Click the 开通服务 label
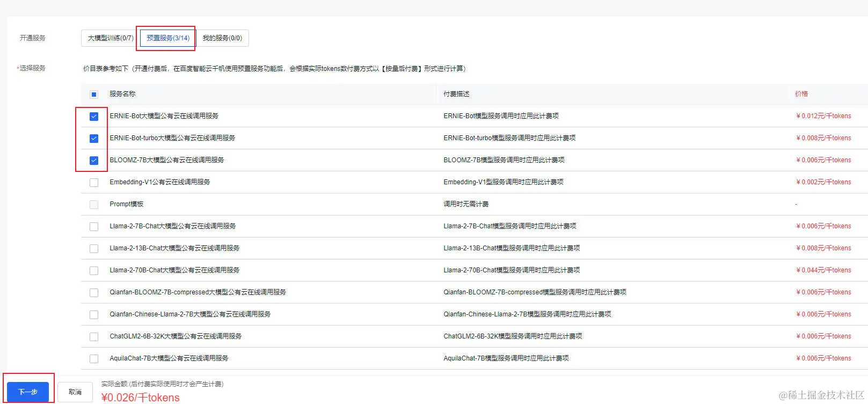Image resolution: width=868 pixels, height=404 pixels. coord(33,38)
